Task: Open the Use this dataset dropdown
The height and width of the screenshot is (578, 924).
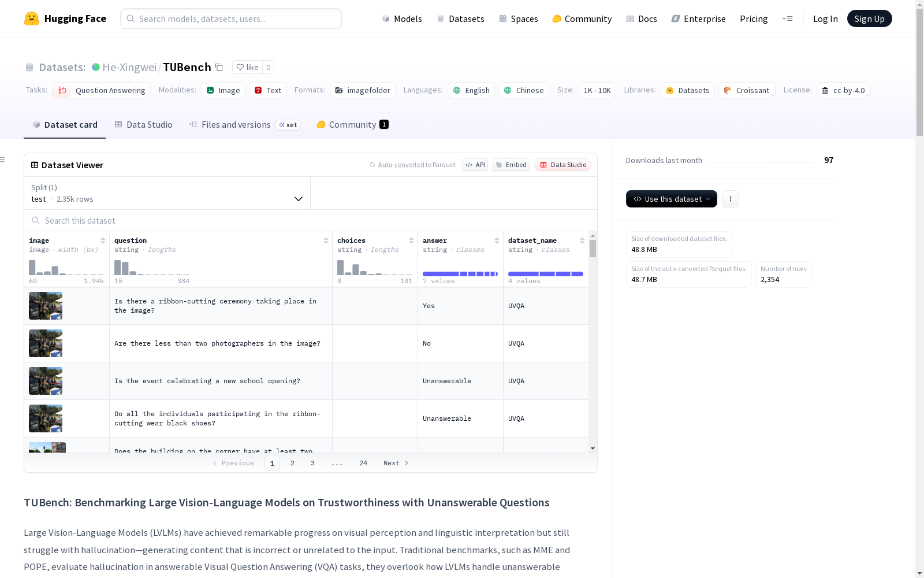Action: click(672, 199)
